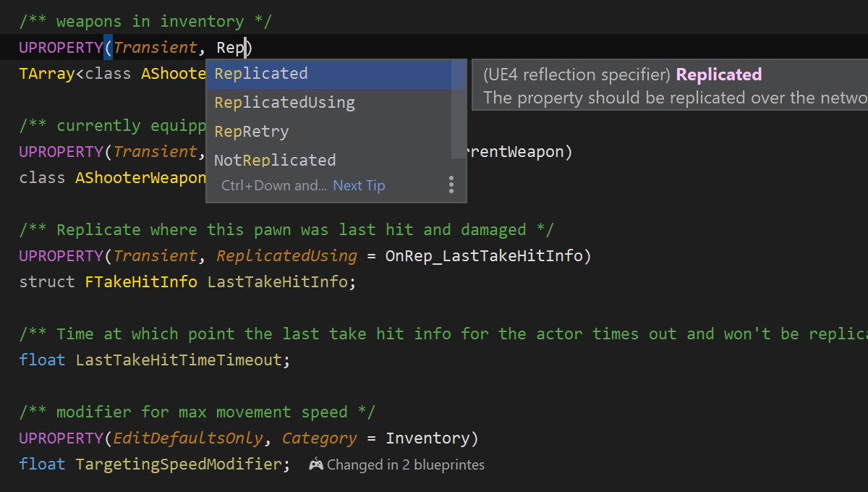Click the weapons in inventory comment
Image resolution: width=868 pixels, height=492 pixels.
click(145, 22)
